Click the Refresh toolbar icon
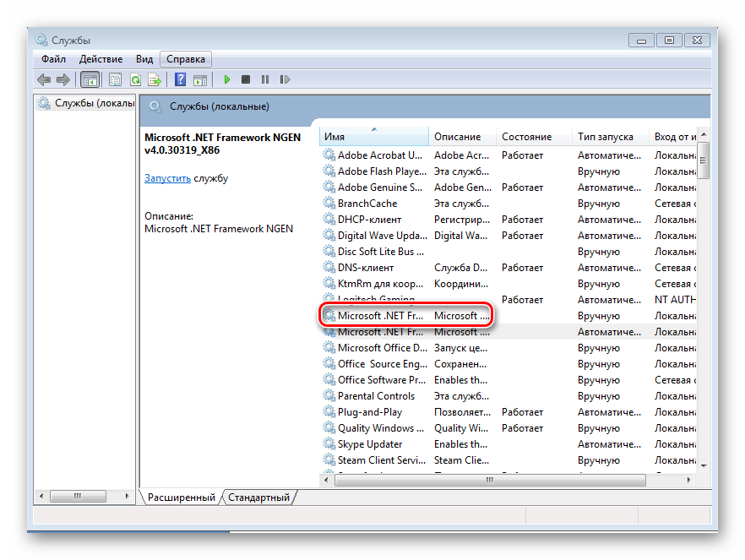 [x=134, y=79]
